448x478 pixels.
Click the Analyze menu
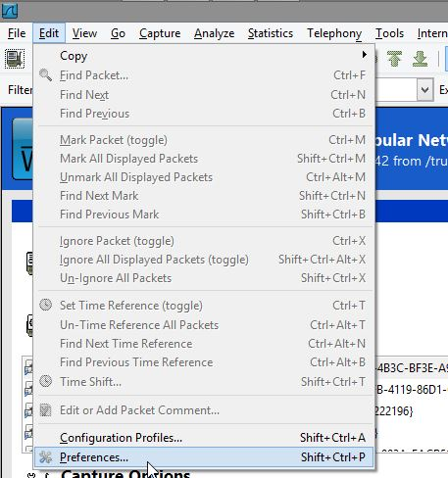coord(214,33)
